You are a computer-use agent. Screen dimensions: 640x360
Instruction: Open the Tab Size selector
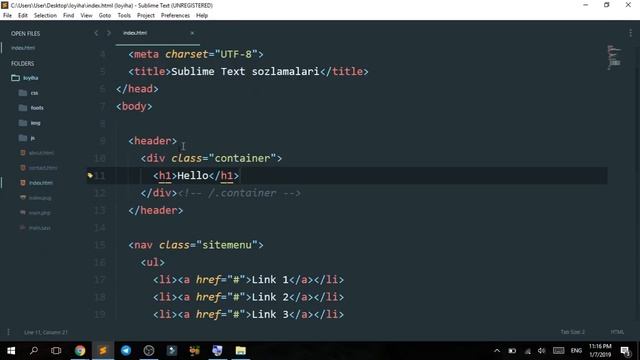(x=572, y=332)
